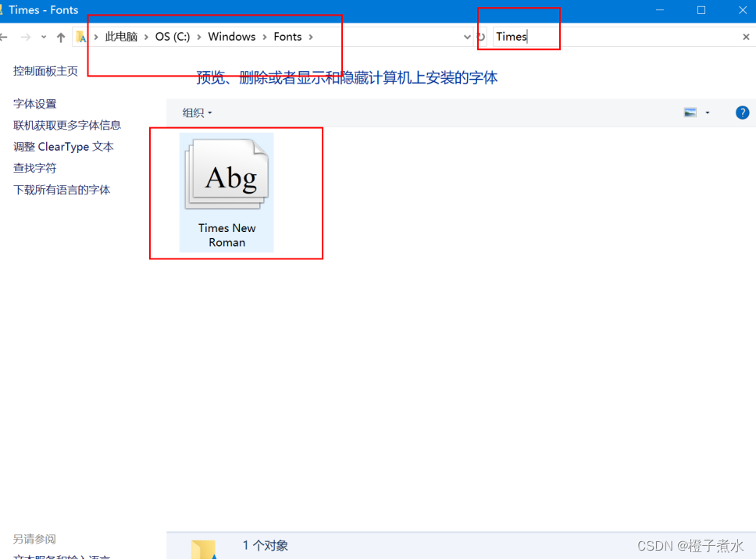
Task: Open help with the question mark icon
Action: coord(742,113)
